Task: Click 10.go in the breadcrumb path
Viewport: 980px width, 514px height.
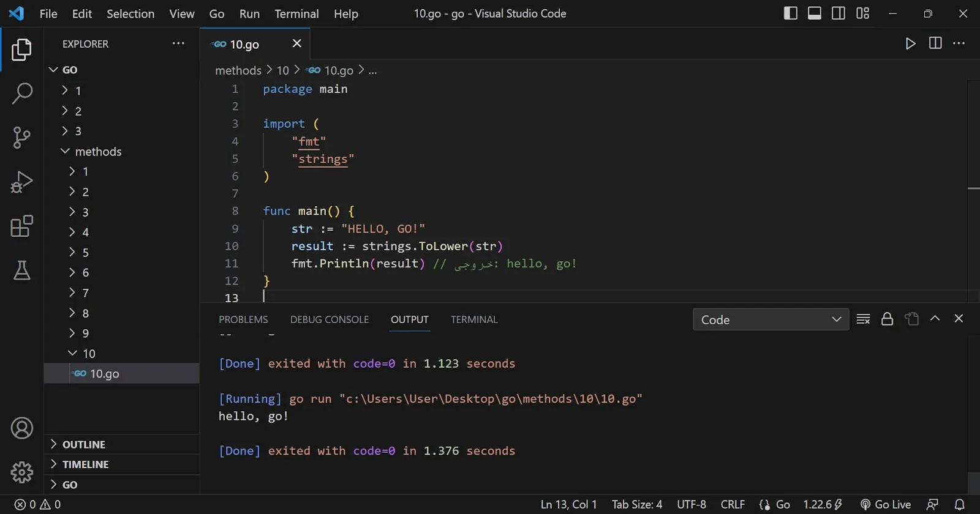Action: coord(339,70)
